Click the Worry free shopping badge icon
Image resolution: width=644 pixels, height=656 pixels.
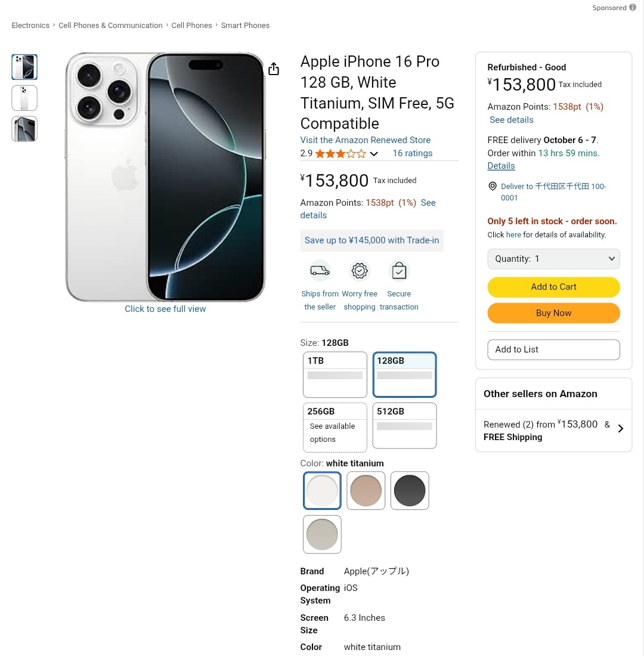360,271
